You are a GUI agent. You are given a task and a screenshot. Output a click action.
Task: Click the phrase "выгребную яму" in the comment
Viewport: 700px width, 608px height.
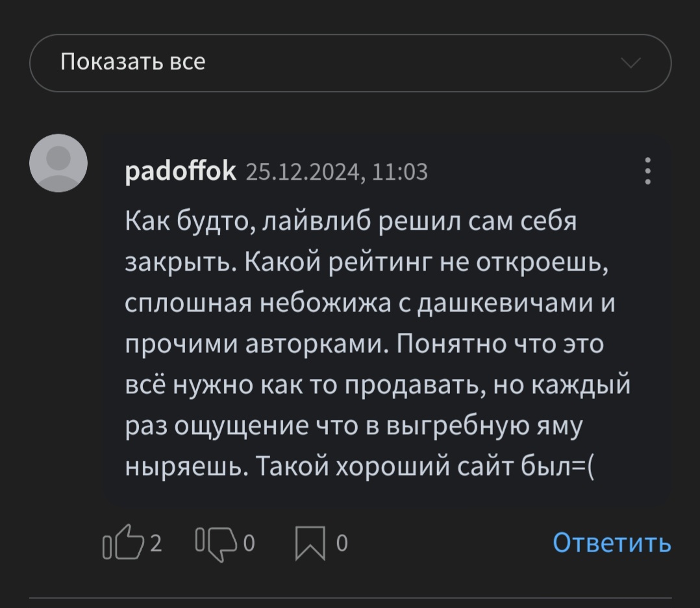click(x=484, y=426)
